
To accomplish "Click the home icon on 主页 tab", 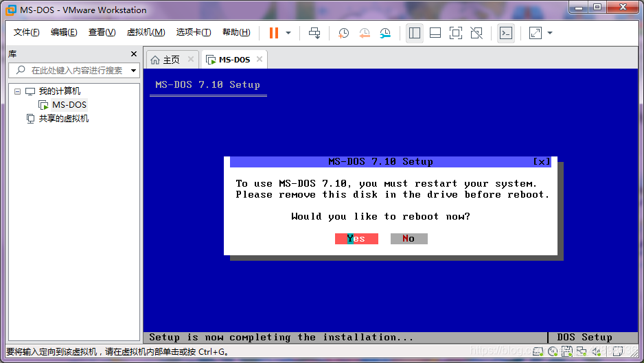I will [155, 60].
